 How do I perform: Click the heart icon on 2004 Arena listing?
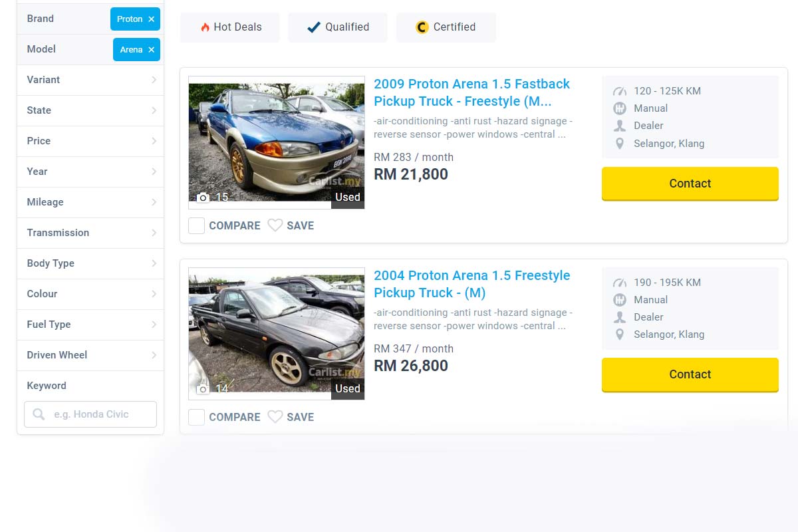pos(275,417)
